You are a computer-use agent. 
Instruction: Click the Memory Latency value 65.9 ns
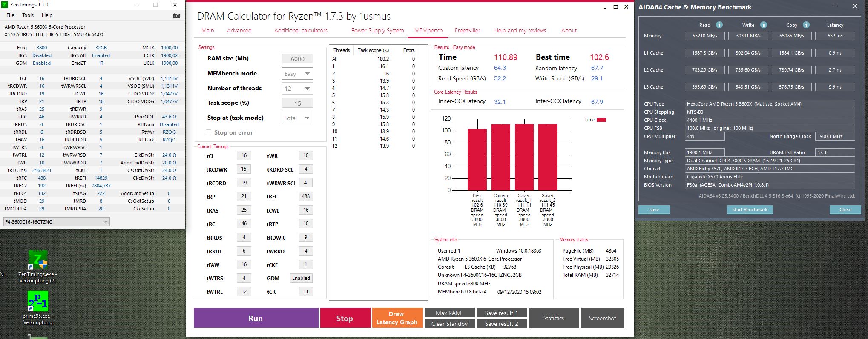click(x=835, y=36)
